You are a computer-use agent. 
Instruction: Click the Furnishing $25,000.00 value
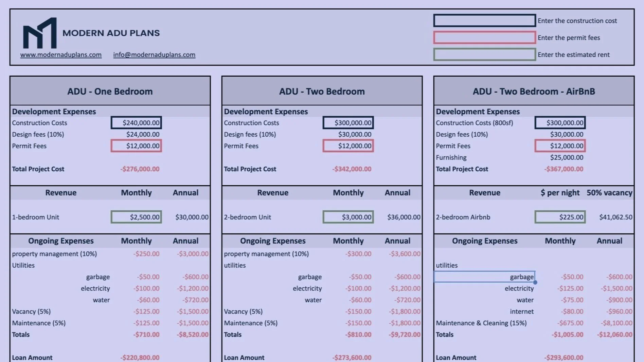[567, 157]
